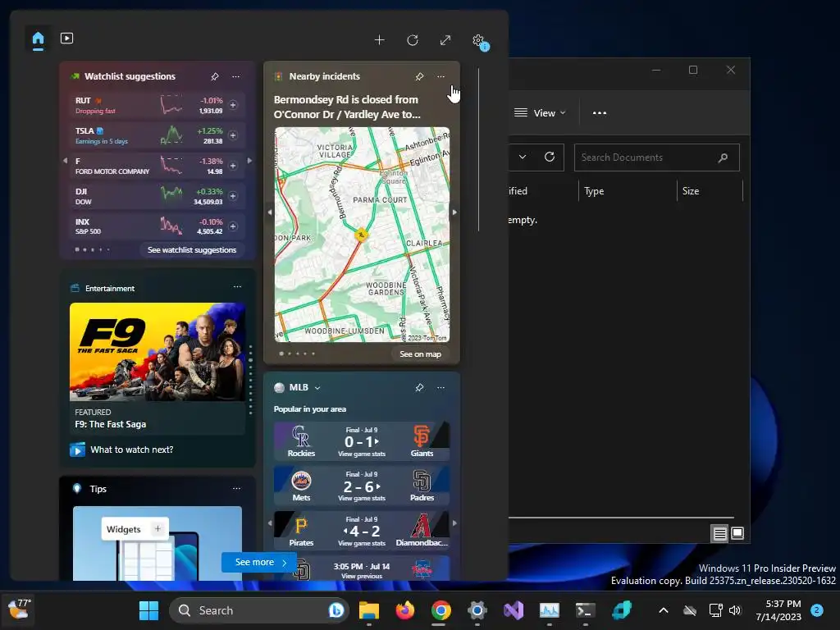840x630 pixels.
Task: Refresh the File Explorer folder
Action: [x=550, y=157]
